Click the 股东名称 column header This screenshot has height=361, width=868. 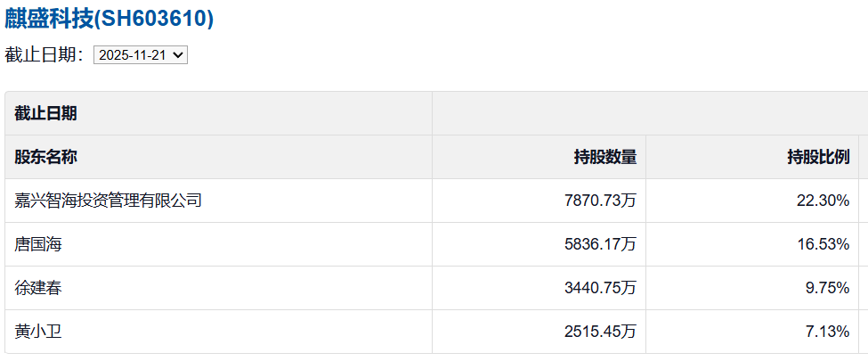click(45, 157)
